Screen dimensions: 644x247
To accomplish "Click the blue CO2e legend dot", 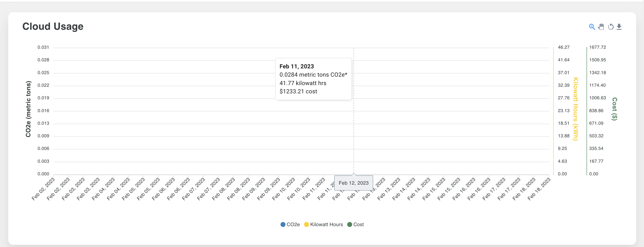I will tap(283, 224).
